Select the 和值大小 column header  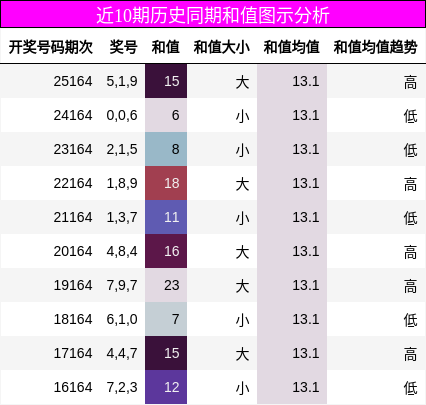(222, 47)
